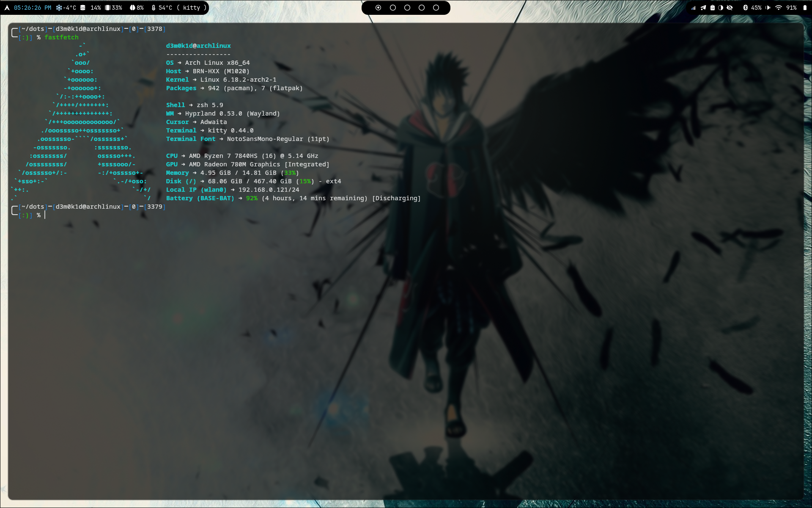Click the network signal-bars indicator

[x=694, y=7]
